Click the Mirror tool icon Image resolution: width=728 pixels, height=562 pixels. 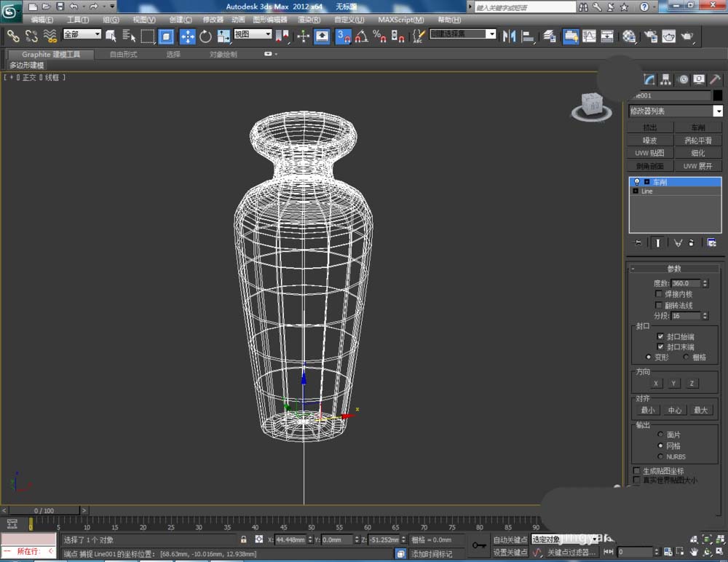pyautogui.click(x=510, y=36)
